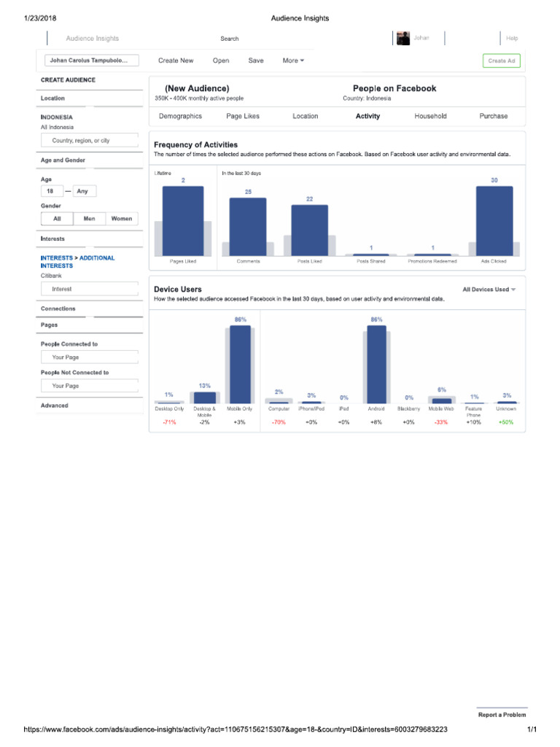Select the Men gender option
The image size is (560, 747).
click(89, 219)
